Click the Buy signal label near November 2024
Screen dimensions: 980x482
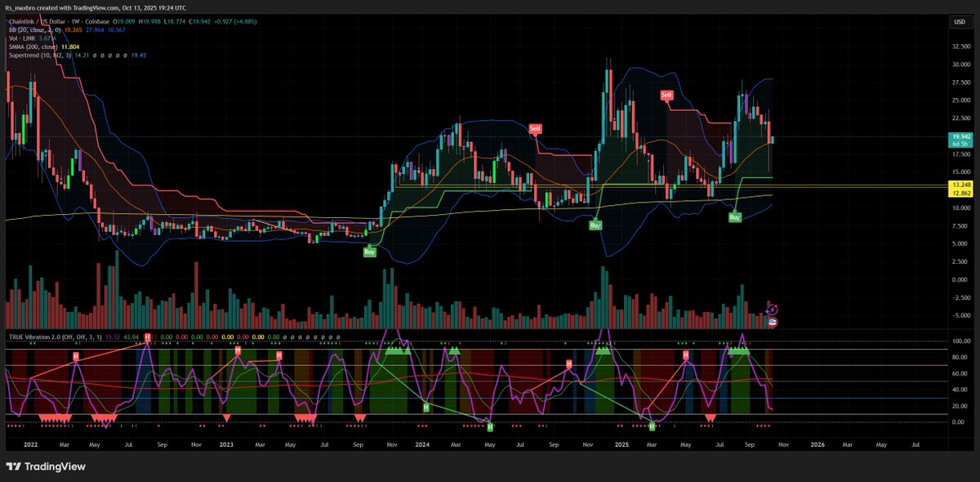click(x=596, y=224)
